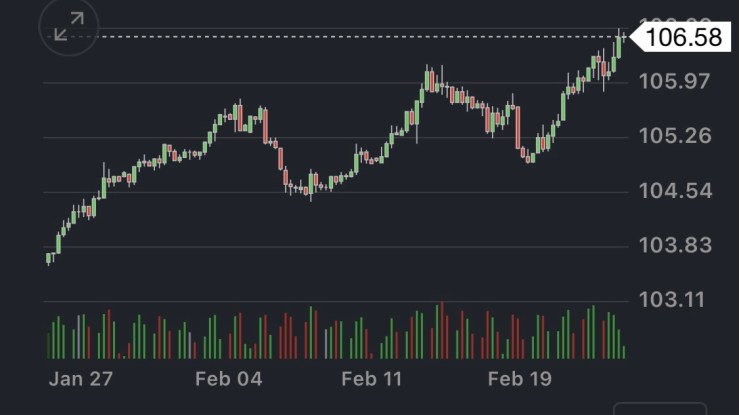The width and height of the screenshot is (739, 415).
Task: Select the Feb 11 date label
Action: (371, 379)
